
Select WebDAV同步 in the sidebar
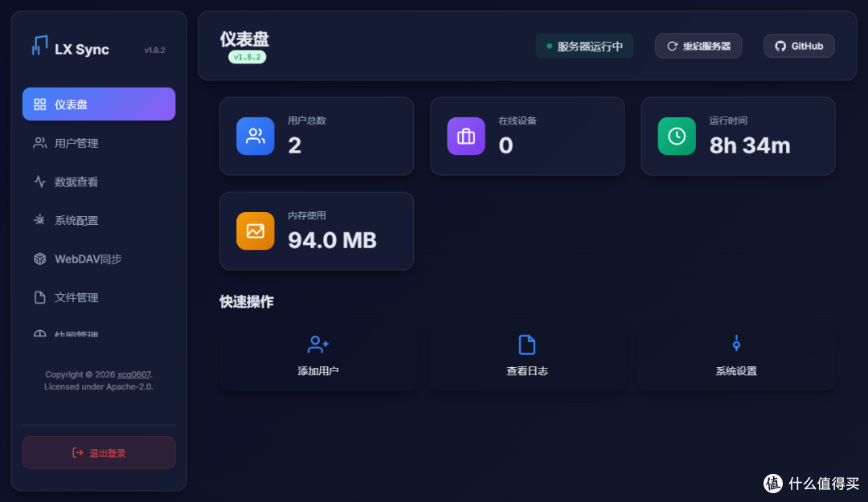[x=99, y=259]
